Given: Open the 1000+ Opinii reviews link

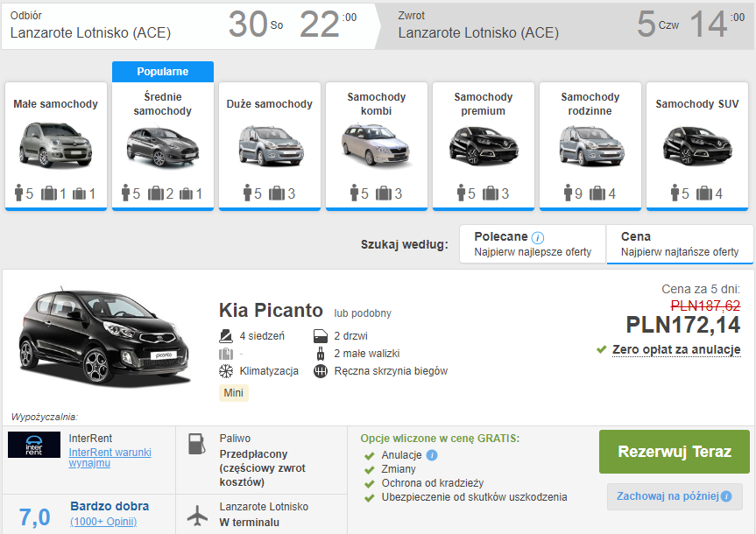Looking at the screenshot, I should coord(103,522).
